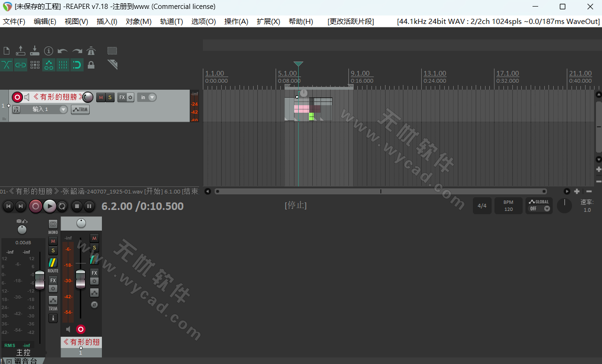602x364 pixels.
Task: Open the 插入(I) menu
Action: pyautogui.click(x=107, y=22)
